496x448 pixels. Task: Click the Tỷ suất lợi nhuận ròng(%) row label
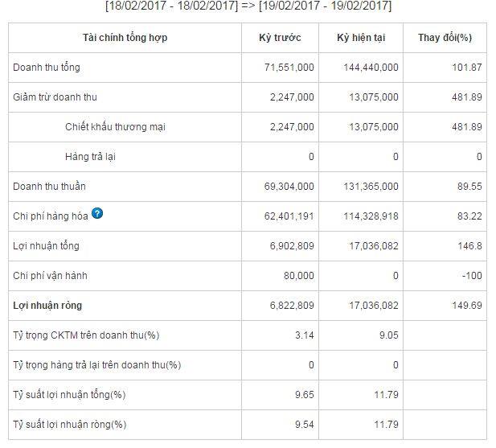(x=70, y=425)
